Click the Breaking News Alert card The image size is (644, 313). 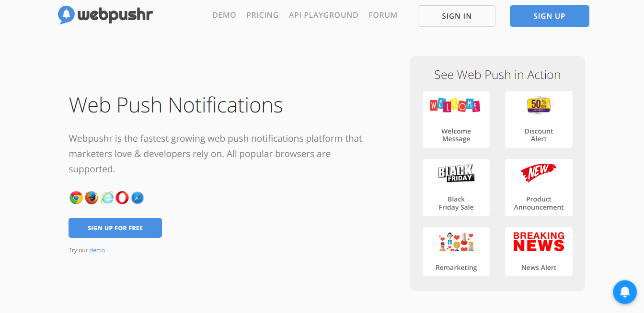pos(539,252)
